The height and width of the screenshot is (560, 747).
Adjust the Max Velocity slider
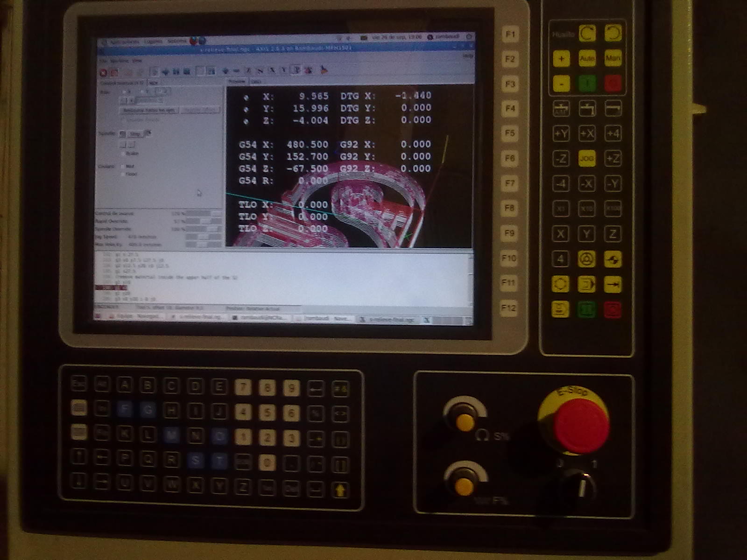coord(204,245)
